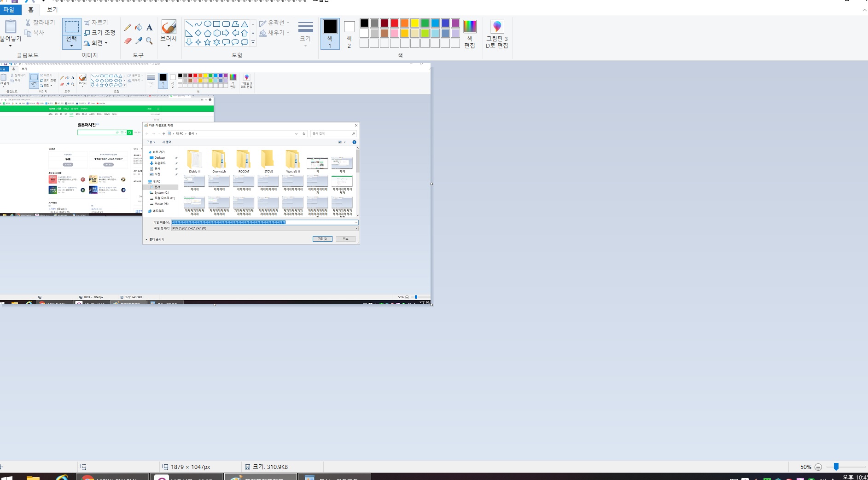The image size is (868, 480).
Task: Open File Explorer from the taskbar
Action: pyautogui.click(x=33, y=477)
